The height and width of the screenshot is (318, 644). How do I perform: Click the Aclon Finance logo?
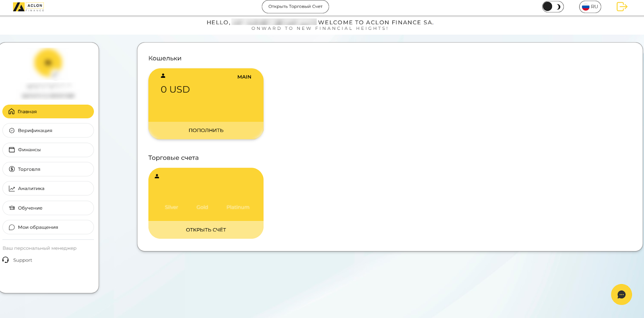pyautogui.click(x=28, y=7)
